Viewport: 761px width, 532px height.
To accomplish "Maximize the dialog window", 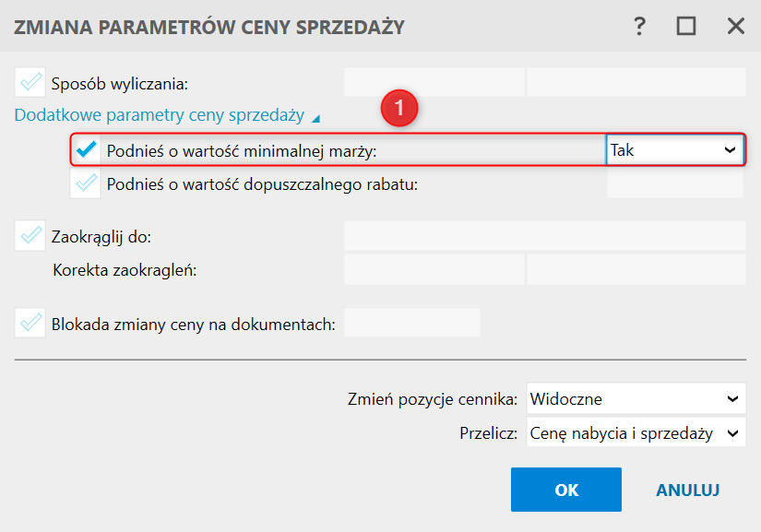I will [x=686, y=26].
